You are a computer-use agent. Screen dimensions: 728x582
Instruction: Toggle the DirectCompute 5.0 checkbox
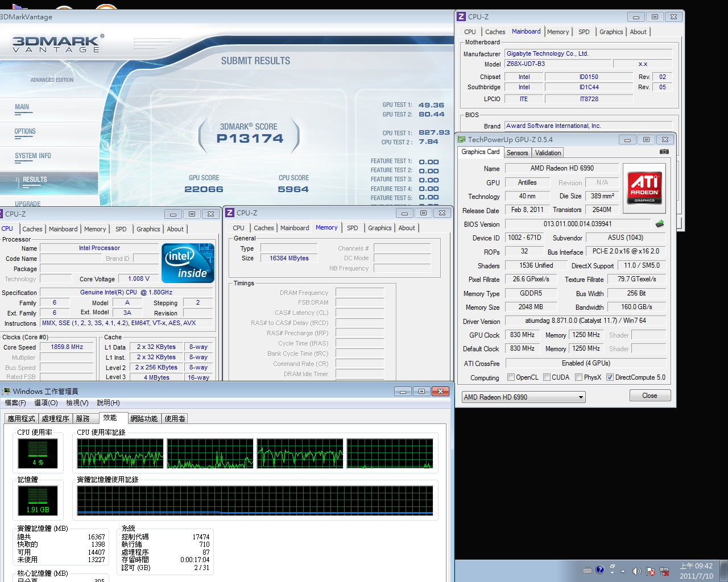pos(610,377)
